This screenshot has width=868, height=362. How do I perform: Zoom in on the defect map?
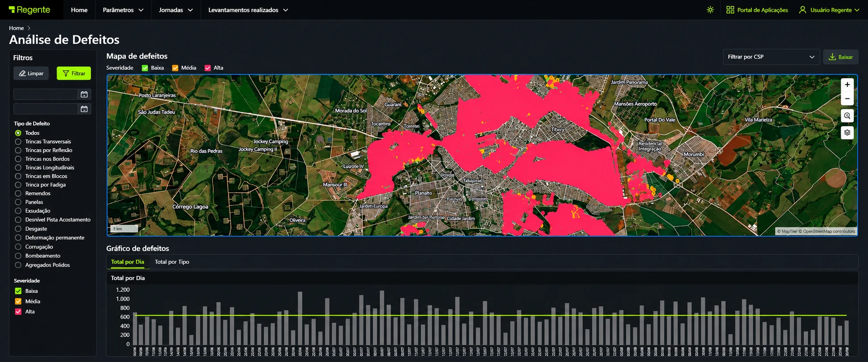tap(847, 85)
